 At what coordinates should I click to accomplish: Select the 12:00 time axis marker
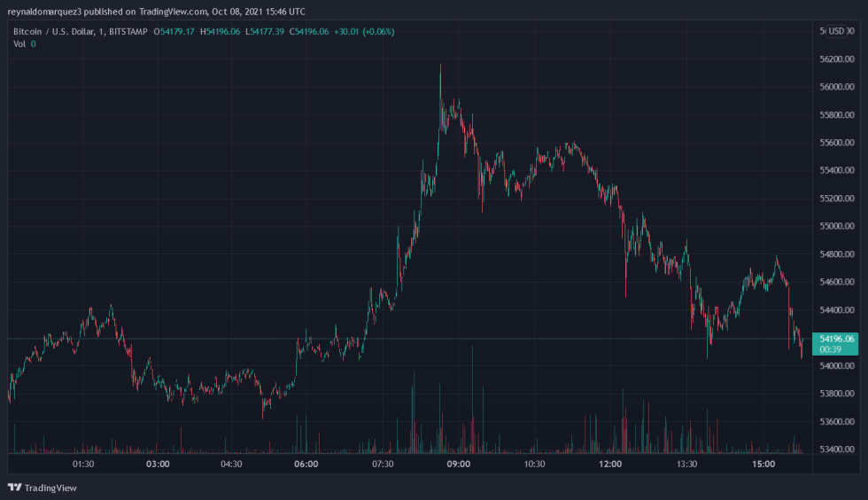click(610, 464)
